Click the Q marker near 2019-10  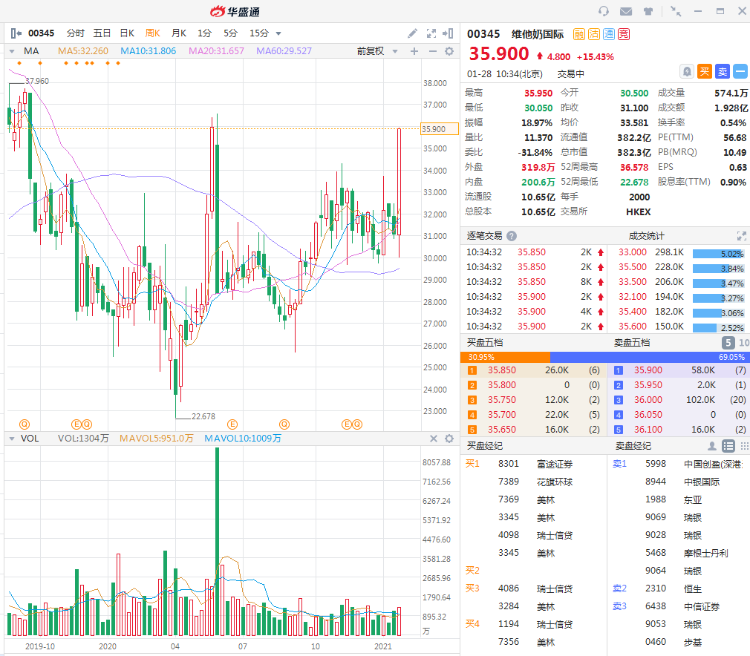pos(24,424)
